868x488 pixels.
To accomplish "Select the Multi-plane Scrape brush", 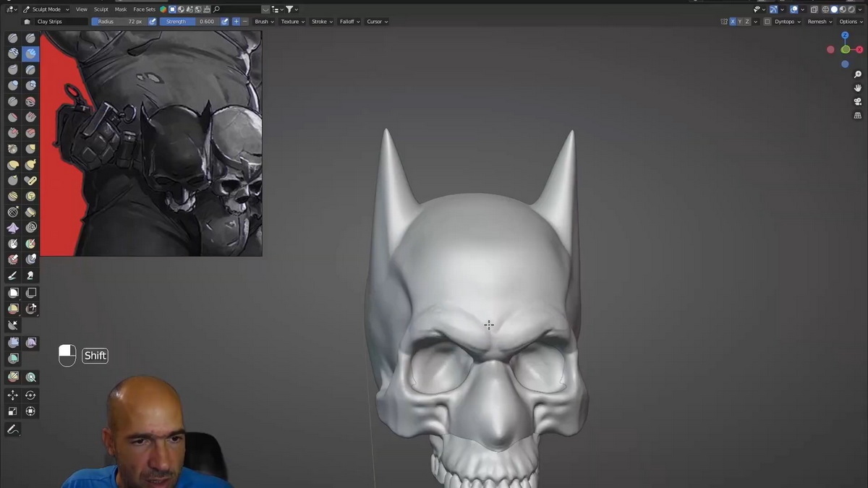I will 30,133.
